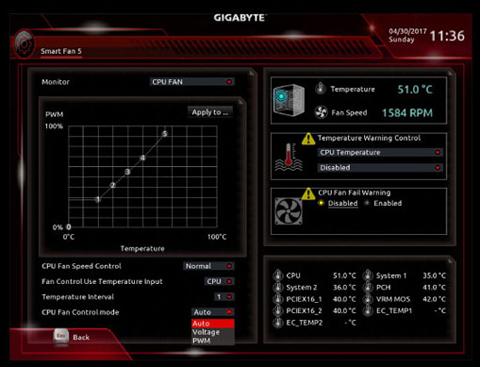Click the sensor icon next to VRM MOS

click(x=367, y=299)
